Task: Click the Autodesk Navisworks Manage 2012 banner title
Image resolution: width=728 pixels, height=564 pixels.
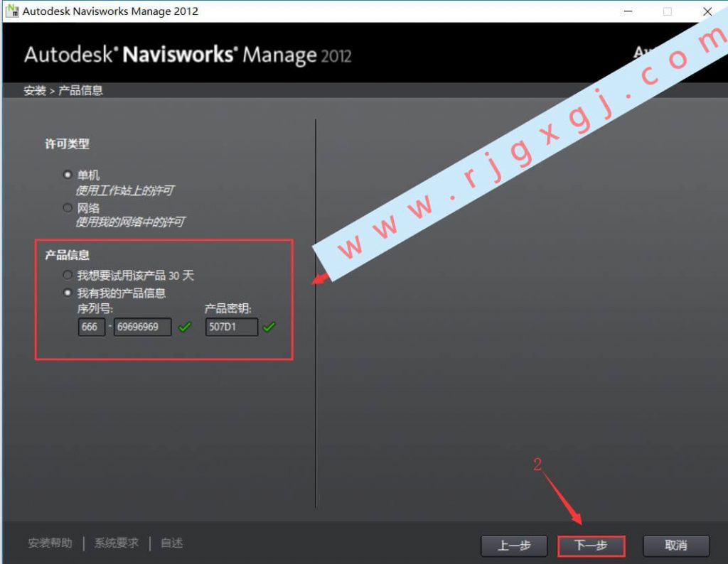Action: click(188, 55)
